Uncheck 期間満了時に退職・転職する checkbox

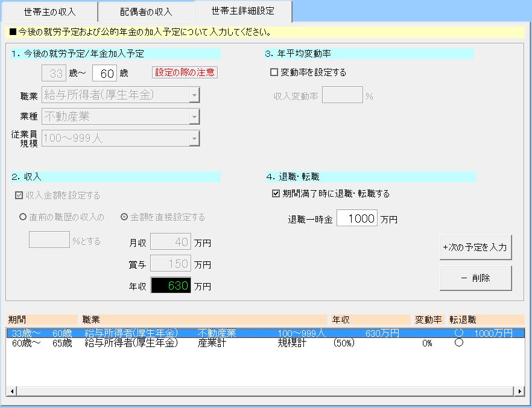276,194
